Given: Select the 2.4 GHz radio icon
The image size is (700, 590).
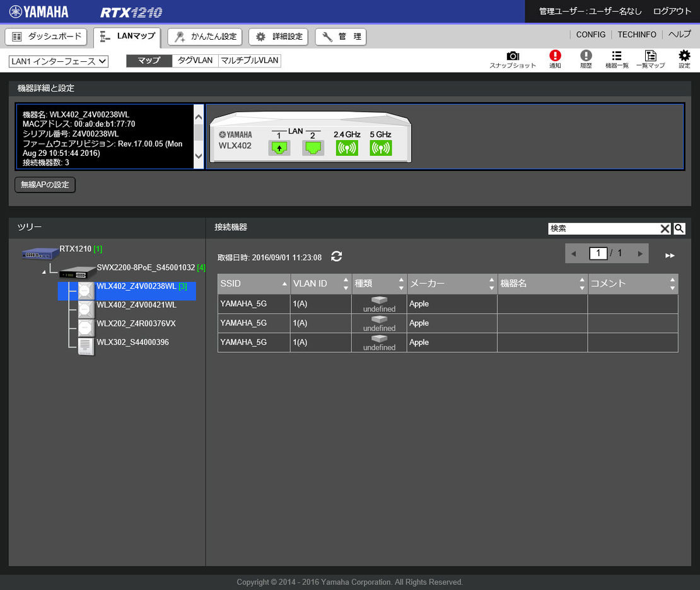Looking at the screenshot, I should (x=347, y=148).
